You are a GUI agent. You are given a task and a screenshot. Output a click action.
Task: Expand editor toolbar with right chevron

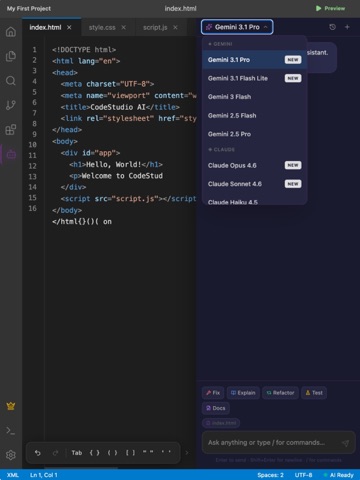[187, 453]
